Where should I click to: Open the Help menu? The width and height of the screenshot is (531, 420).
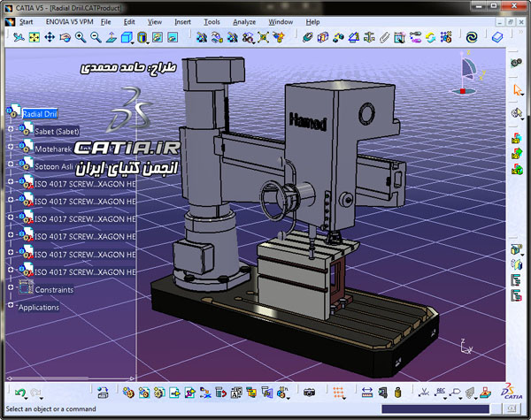click(x=312, y=22)
